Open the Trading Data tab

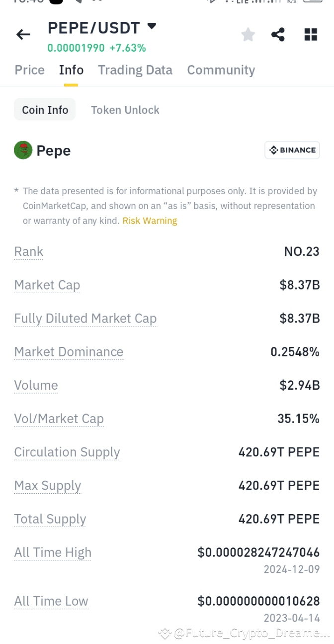[135, 70]
